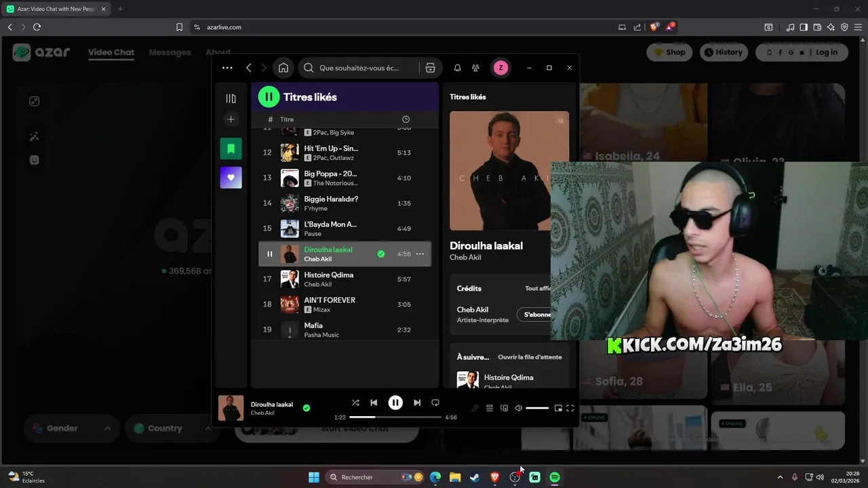Click Ouvrir la file d'attente link

click(x=530, y=357)
